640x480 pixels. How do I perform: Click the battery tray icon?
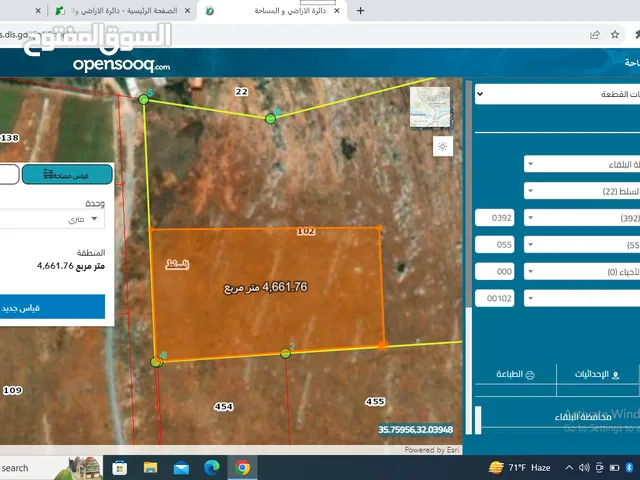coord(614,468)
